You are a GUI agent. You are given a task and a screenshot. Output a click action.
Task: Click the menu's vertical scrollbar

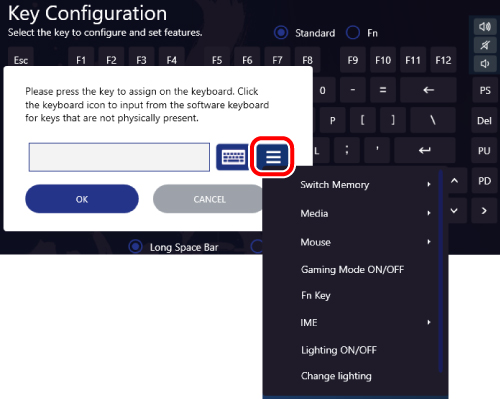tap(441, 271)
